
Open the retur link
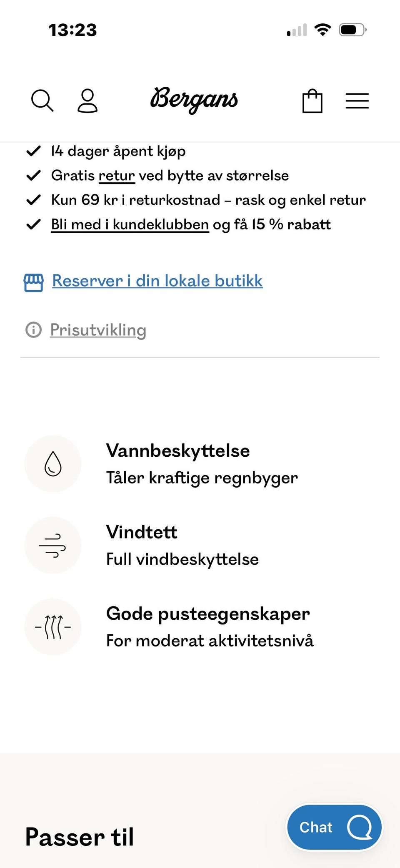[117, 175]
